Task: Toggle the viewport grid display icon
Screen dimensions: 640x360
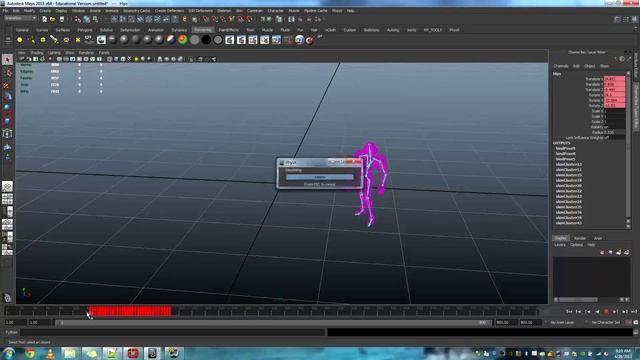Action: 59,59
